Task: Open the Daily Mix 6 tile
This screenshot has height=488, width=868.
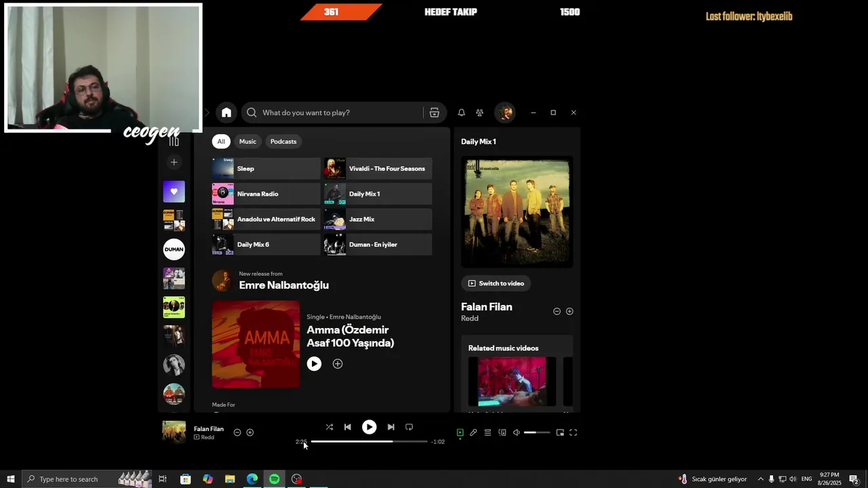Action: [x=266, y=245]
